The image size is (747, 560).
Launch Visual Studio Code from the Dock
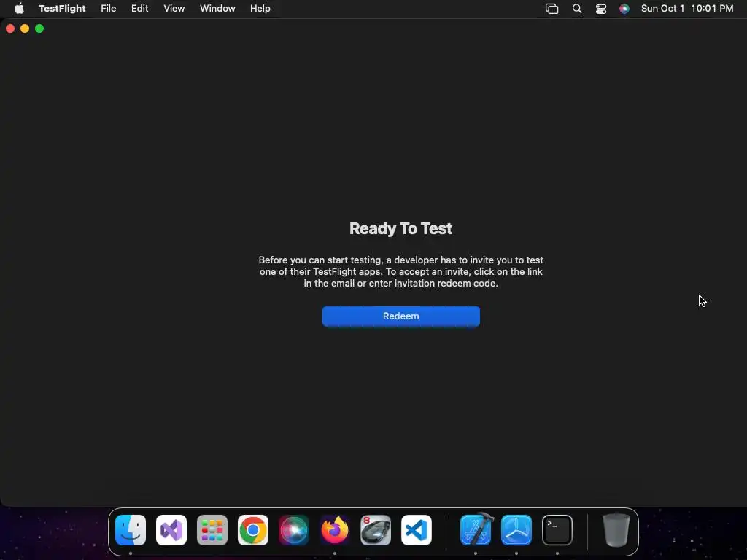pyautogui.click(x=417, y=530)
